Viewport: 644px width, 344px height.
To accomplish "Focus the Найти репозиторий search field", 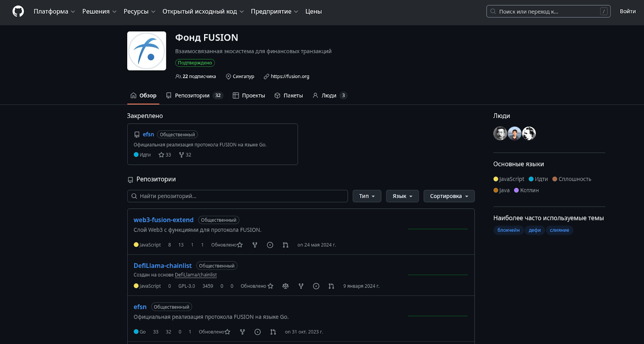I will [237, 196].
